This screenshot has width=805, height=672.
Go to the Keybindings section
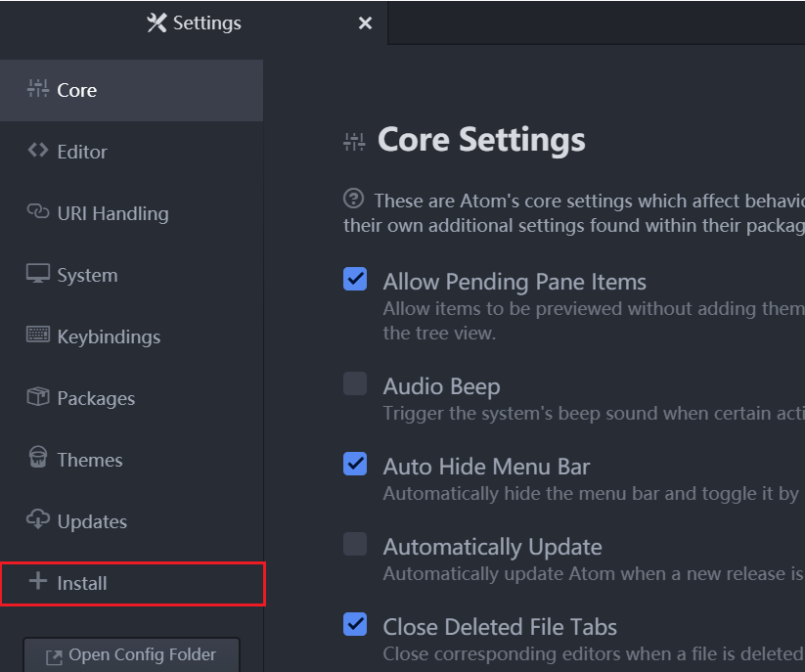click(x=109, y=336)
